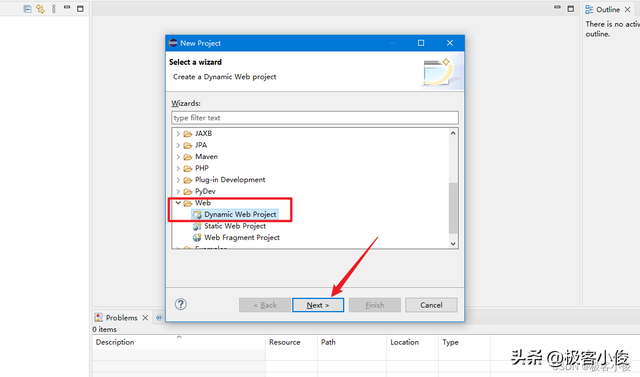
Task: Select the PyDev folder label
Action: pos(205,191)
